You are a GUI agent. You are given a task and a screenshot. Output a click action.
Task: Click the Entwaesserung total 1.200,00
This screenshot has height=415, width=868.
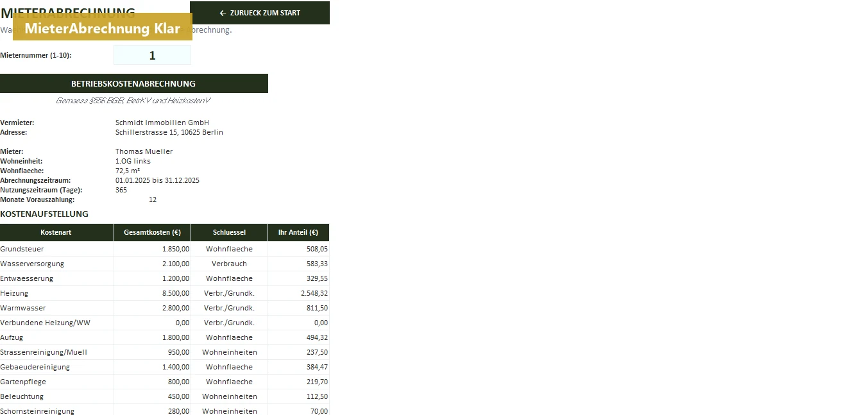click(x=176, y=278)
